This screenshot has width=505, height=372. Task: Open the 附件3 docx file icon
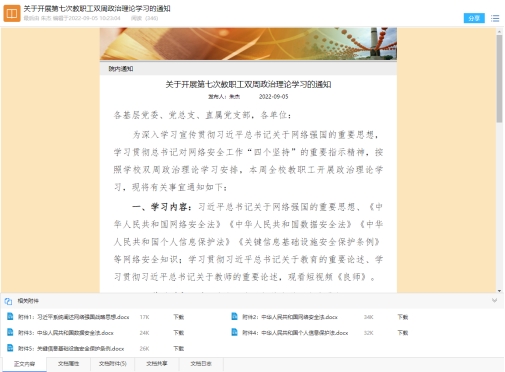10,332
